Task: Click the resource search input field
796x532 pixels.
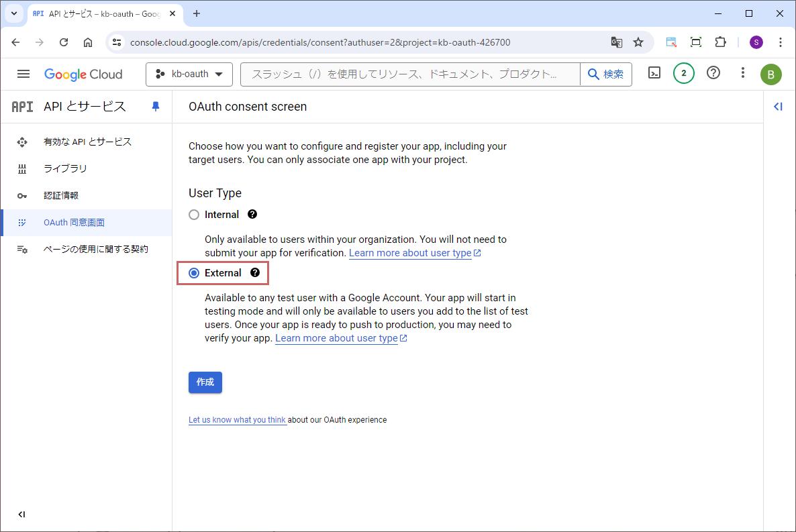Action: tap(409, 74)
